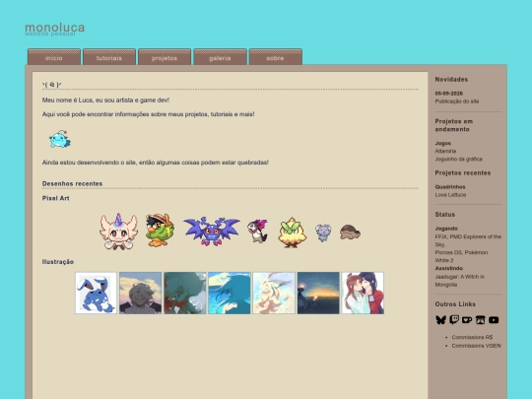The width and height of the screenshot is (532, 399).
Task: Open the tutoriais tab
Action: coord(109,57)
